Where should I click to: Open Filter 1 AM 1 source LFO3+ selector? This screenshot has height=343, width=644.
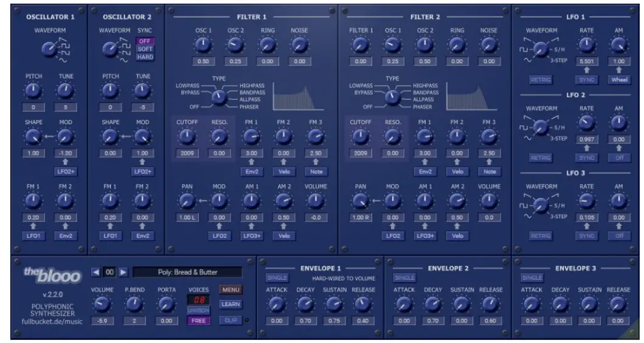251,236
